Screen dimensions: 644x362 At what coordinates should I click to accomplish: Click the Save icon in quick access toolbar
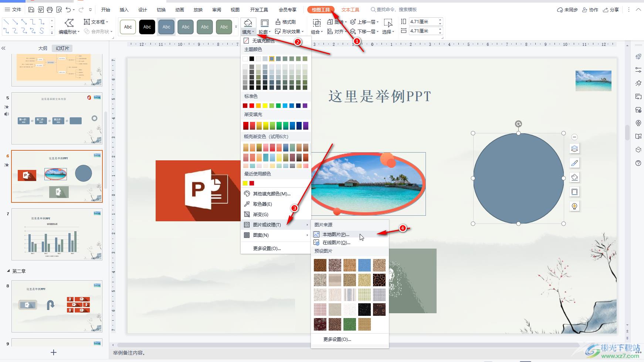(x=31, y=10)
